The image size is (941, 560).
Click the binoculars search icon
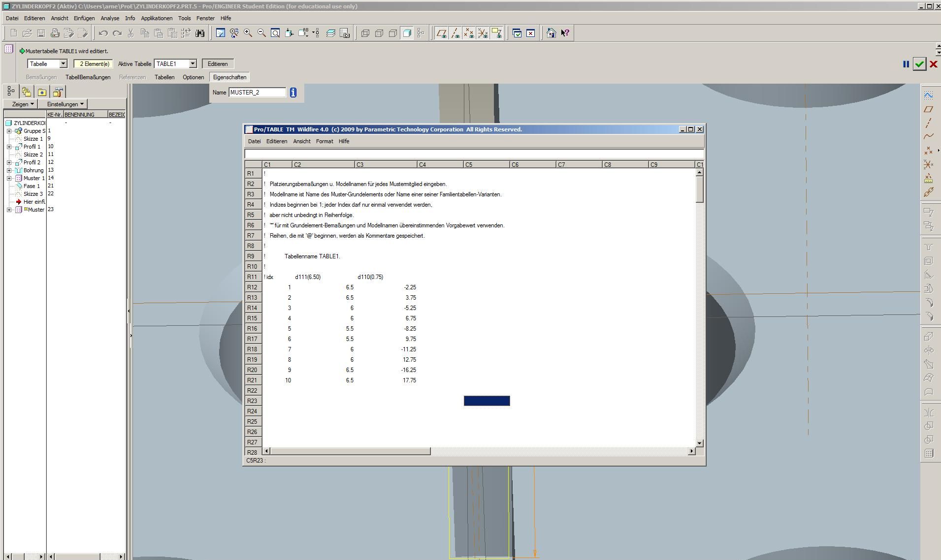pos(200,33)
